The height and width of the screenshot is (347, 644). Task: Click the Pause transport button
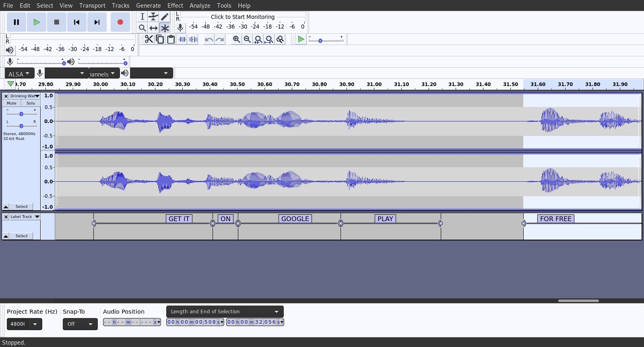tap(17, 22)
